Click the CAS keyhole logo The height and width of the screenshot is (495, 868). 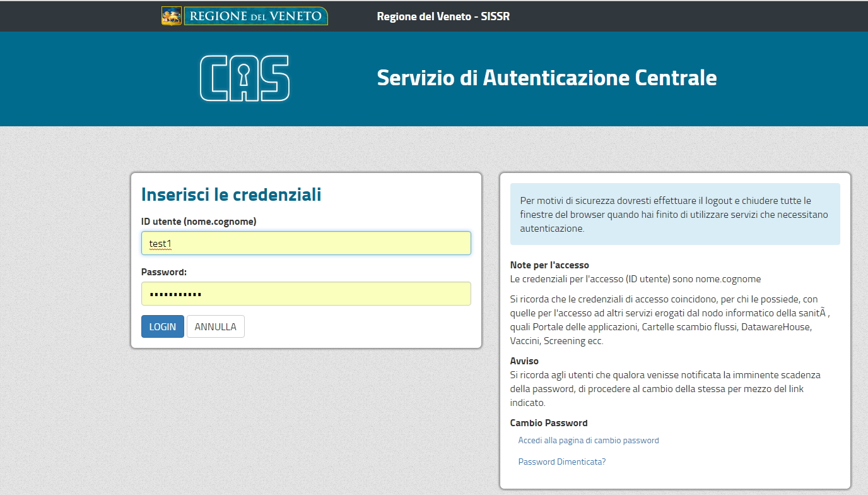tap(245, 78)
